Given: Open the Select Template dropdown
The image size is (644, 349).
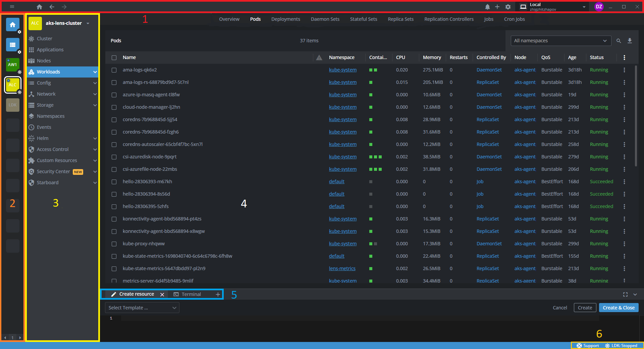Looking at the screenshot, I should point(142,307).
